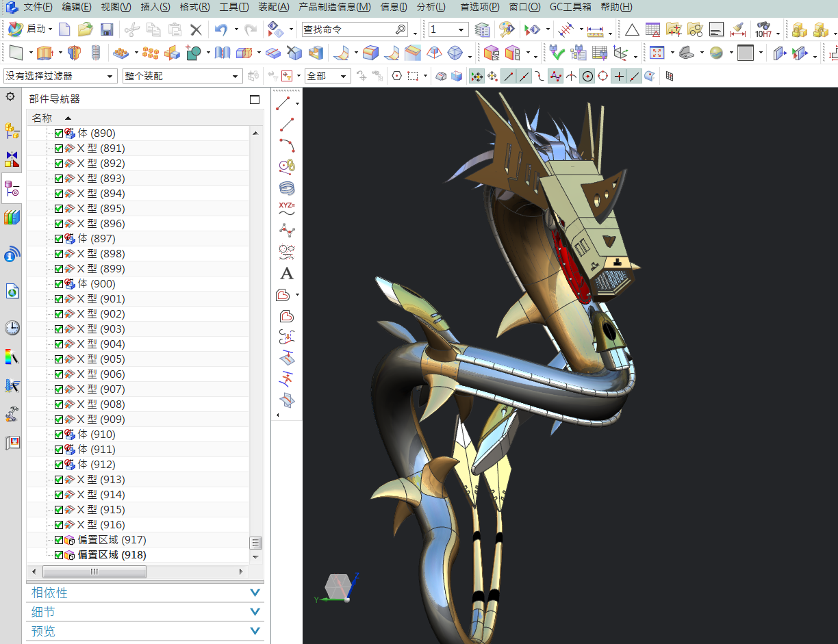This screenshot has width=838, height=644.
Task: Open the GC工具箱 menu
Action: [570, 7]
